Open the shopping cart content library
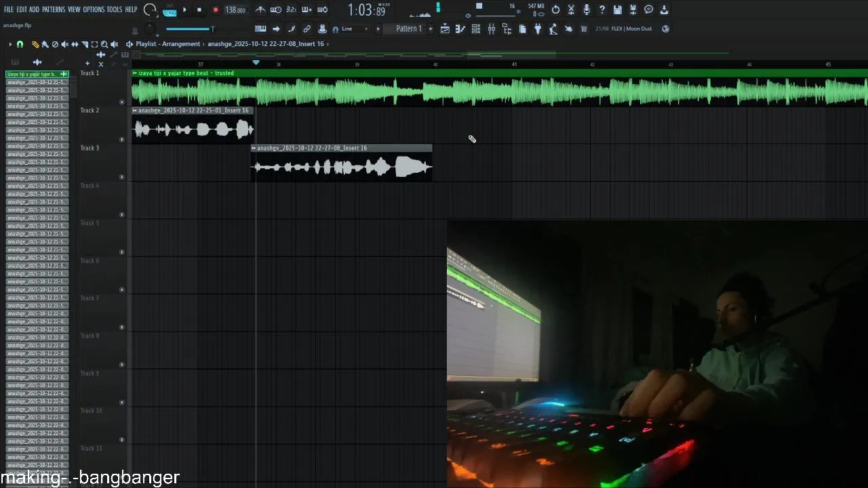Screen dimensions: 868x488 tap(584, 28)
